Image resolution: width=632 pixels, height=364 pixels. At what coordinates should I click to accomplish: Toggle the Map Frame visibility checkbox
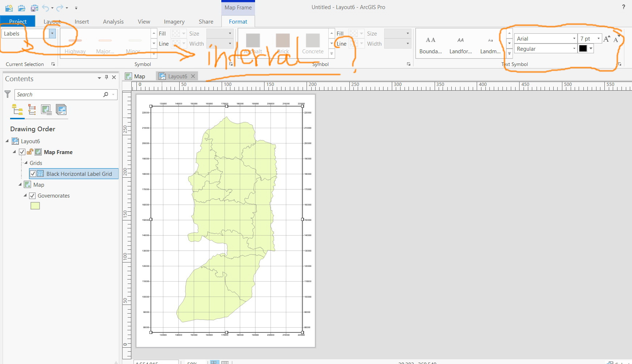point(22,152)
